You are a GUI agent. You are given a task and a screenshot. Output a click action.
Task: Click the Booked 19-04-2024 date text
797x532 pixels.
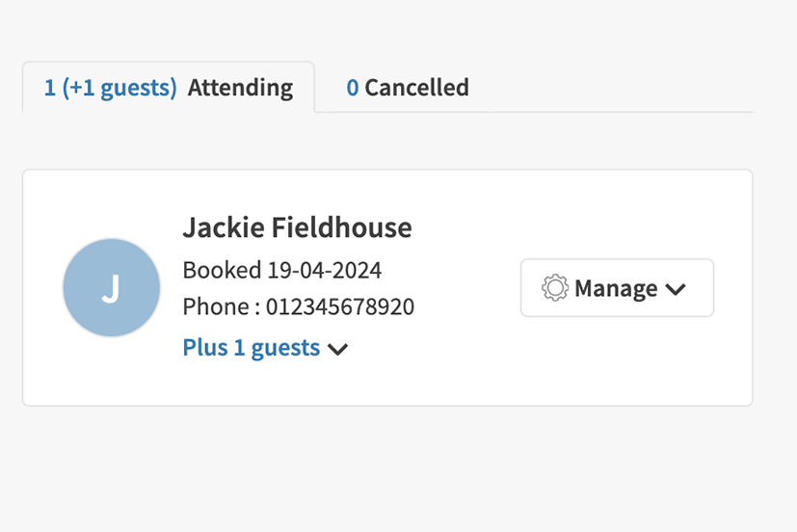325,270
